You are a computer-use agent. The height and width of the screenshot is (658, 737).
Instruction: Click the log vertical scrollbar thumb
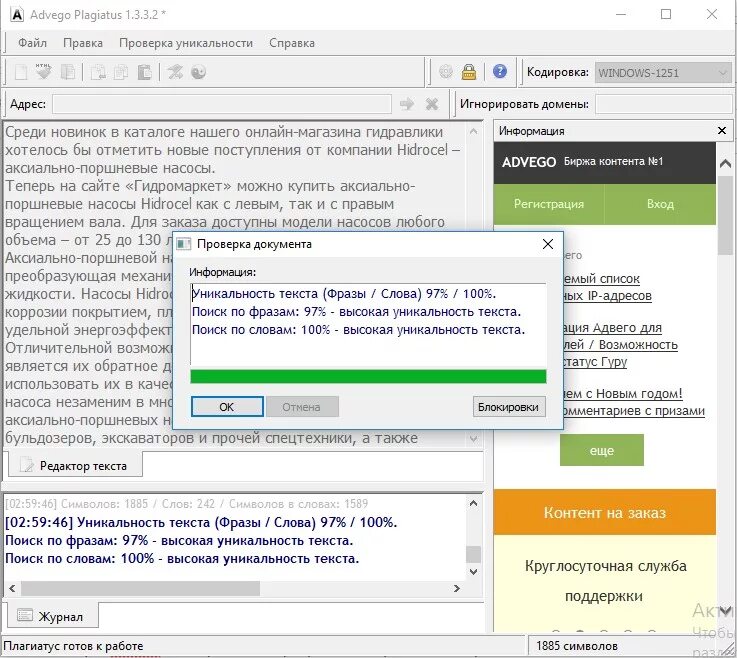click(473, 554)
